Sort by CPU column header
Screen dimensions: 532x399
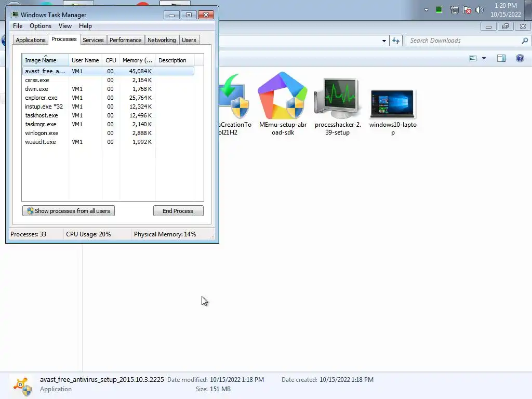[111, 60]
